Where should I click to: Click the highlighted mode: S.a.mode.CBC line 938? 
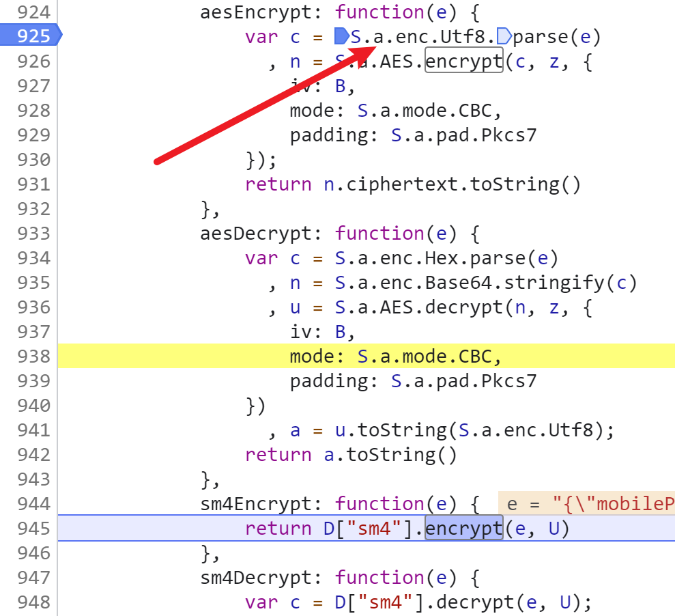366,356
